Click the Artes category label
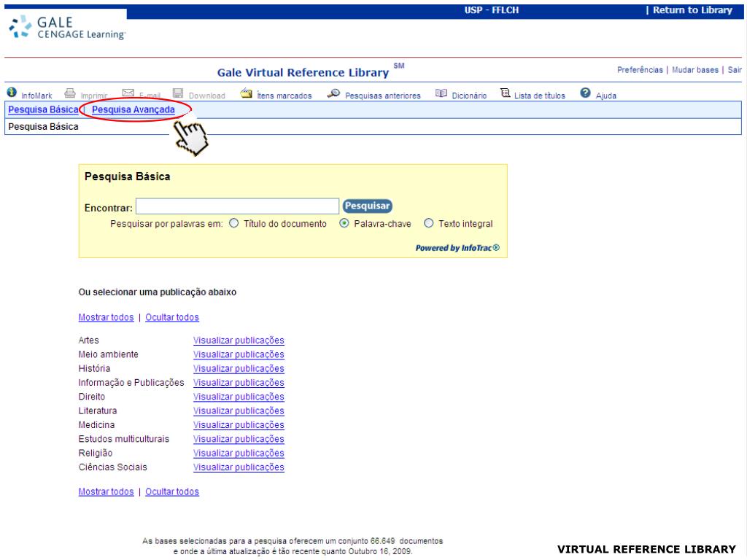 coord(88,341)
